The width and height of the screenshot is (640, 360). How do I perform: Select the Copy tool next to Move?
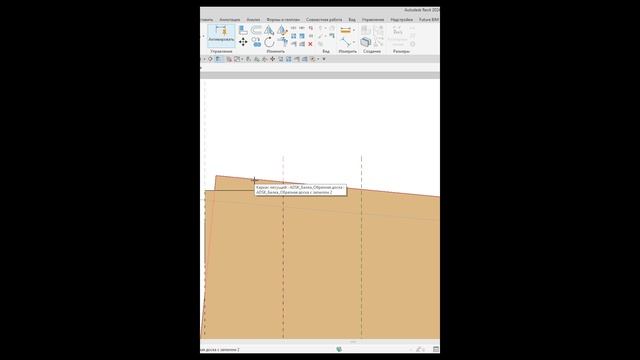(x=256, y=42)
